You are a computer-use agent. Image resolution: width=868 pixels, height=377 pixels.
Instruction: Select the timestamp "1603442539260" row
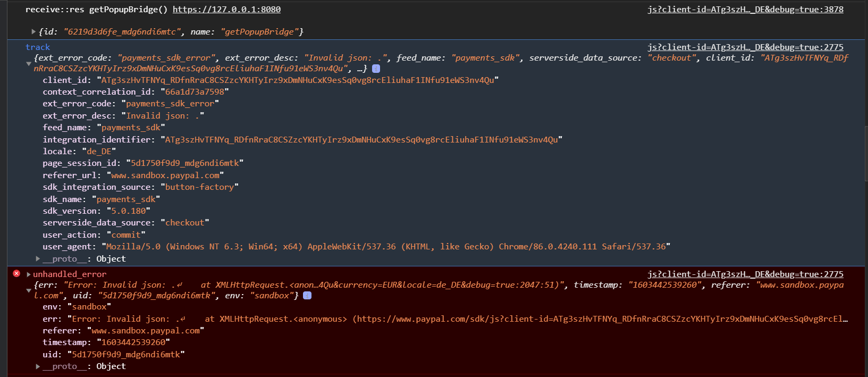click(x=106, y=342)
